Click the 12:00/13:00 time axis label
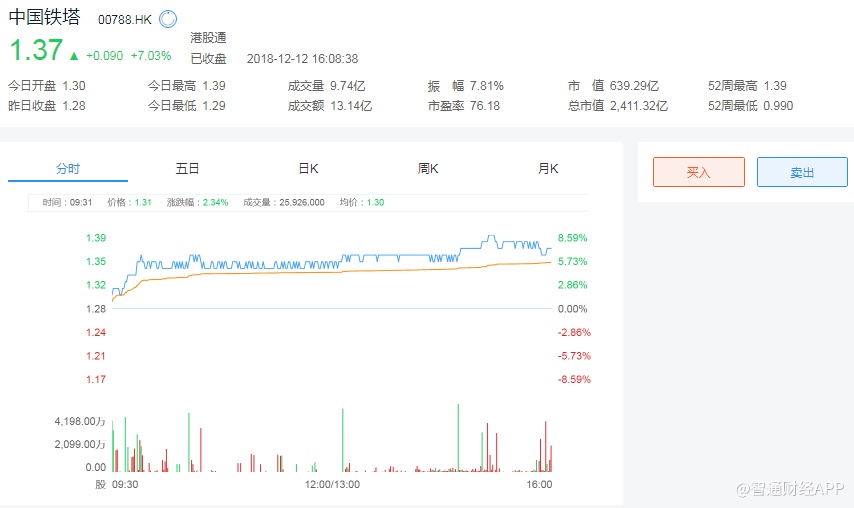 click(332, 484)
